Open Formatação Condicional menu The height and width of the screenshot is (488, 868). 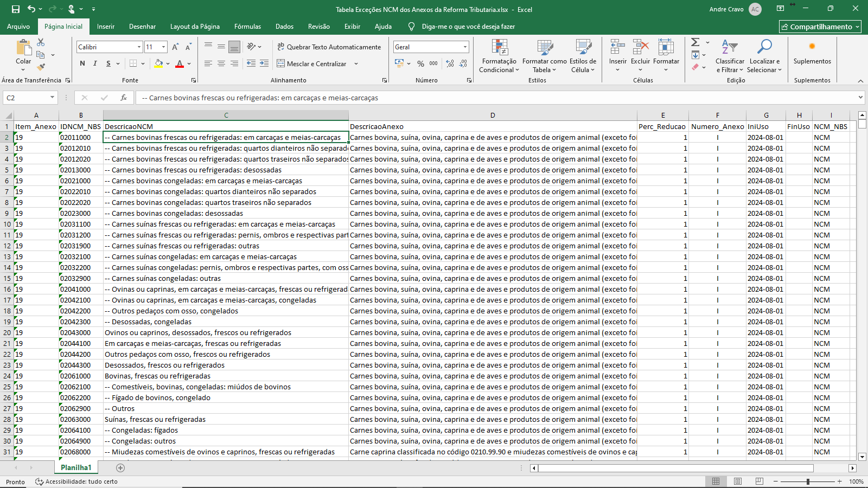[x=500, y=56]
